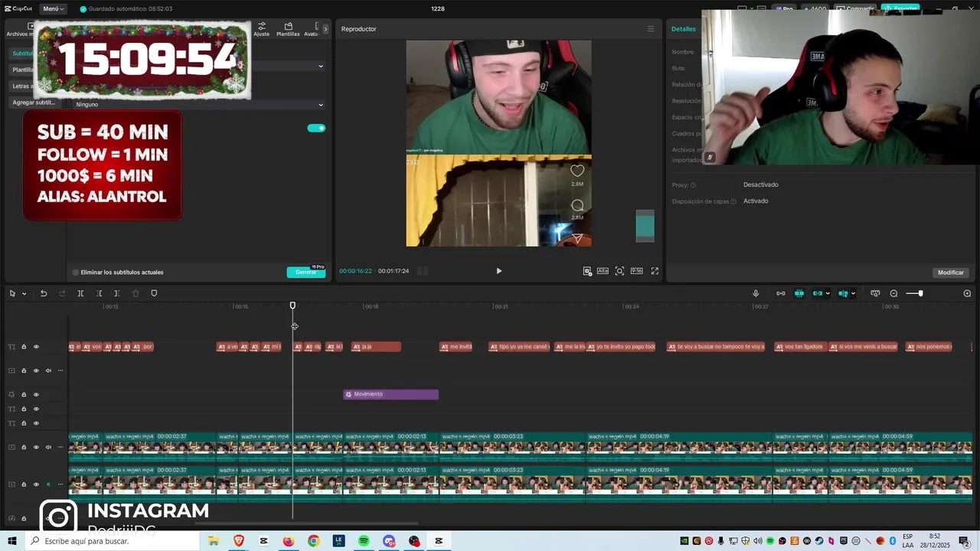Hide the Movimiento effects track with its eye
Image resolution: width=980 pixels, height=551 pixels.
tap(36, 395)
